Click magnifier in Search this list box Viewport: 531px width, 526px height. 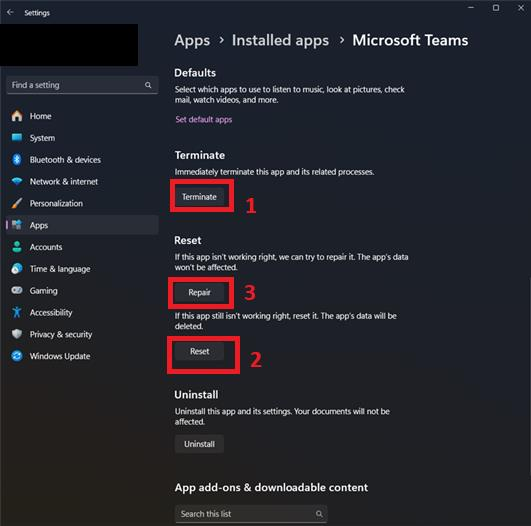(x=319, y=514)
